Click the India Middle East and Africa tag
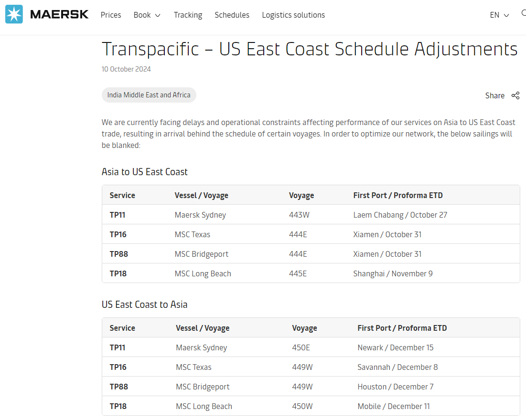Image resolution: width=526 pixels, height=420 pixels. point(149,95)
